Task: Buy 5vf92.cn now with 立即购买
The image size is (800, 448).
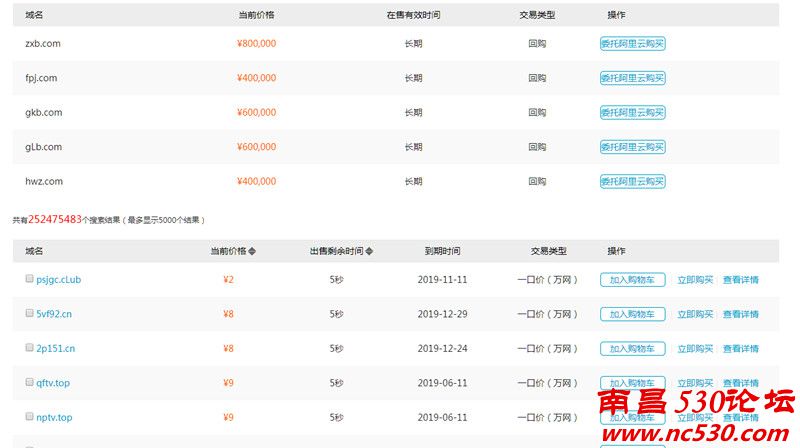Action: coord(695,314)
